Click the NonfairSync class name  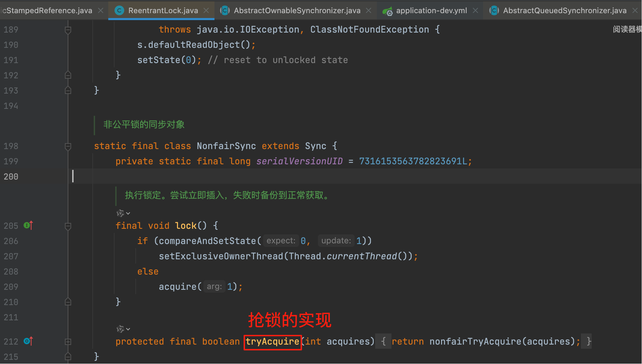click(226, 146)
